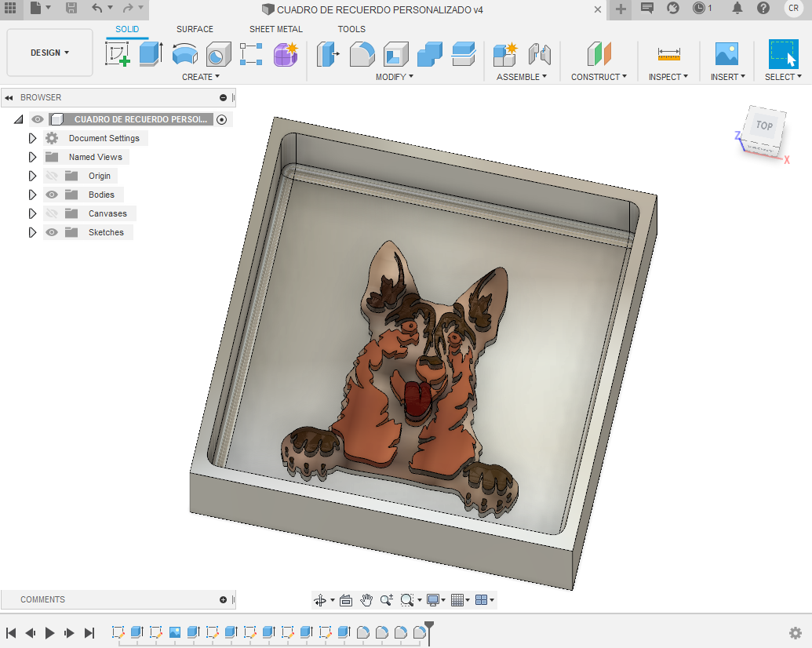812x648 pixels.
Task: Toggle visibility of the root component
Action: click(38, 119)
